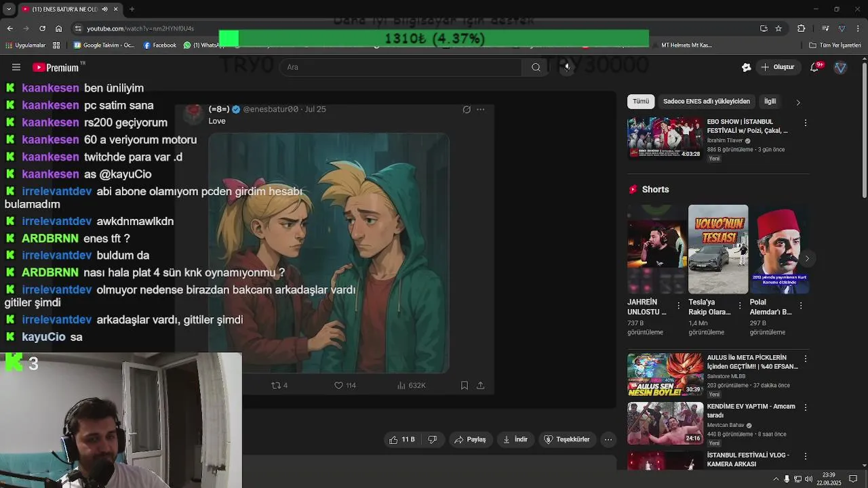
Task: Open the Volvo'nun Teslası short thumbnail
Action: click(x=718, y=249)
